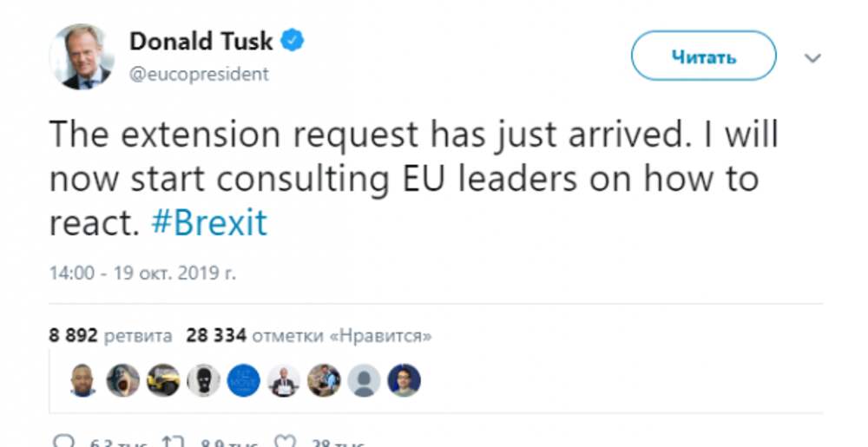
Task: Click the solid blue circle avatar
Action: [243, 380]
